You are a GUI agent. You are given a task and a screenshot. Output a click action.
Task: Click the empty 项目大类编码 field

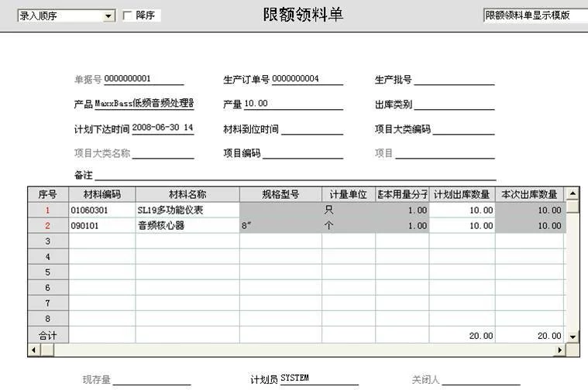pos(463,128)
